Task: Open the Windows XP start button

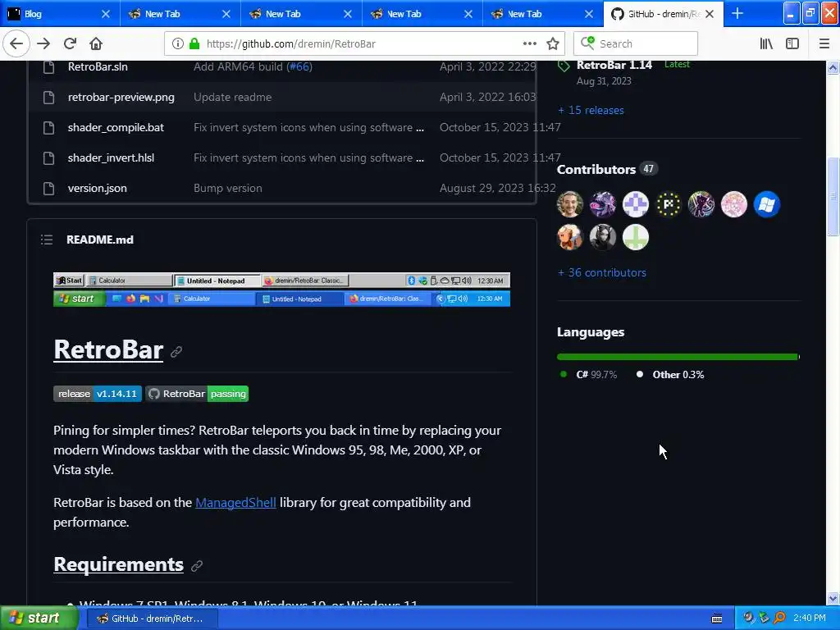Action: 39,618
